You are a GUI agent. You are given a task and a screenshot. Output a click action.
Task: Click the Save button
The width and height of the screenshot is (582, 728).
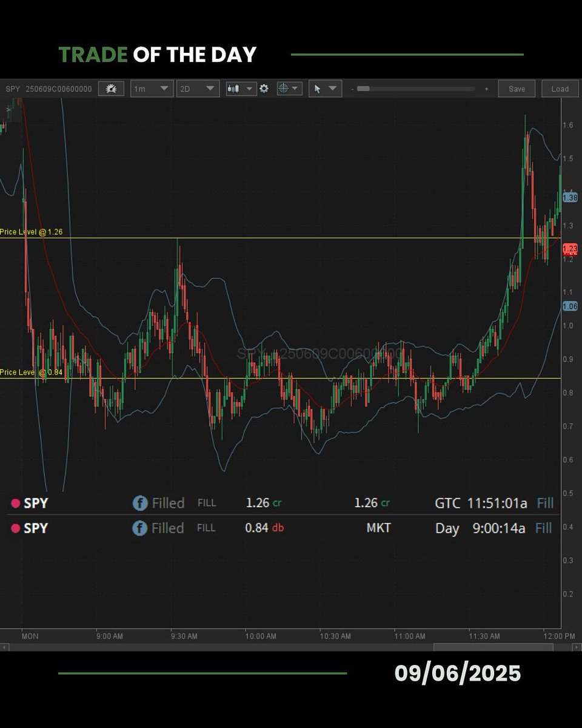[x=517, y=89]
